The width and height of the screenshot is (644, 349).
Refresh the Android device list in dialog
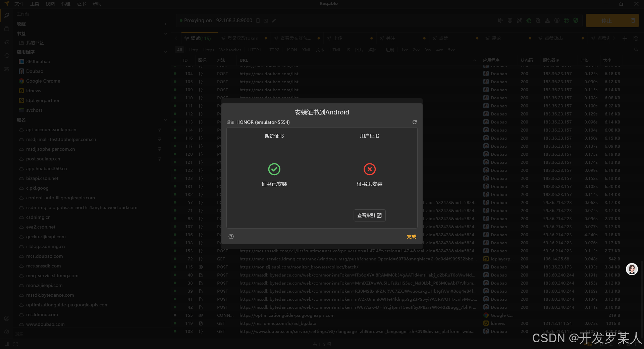(415, 122)
